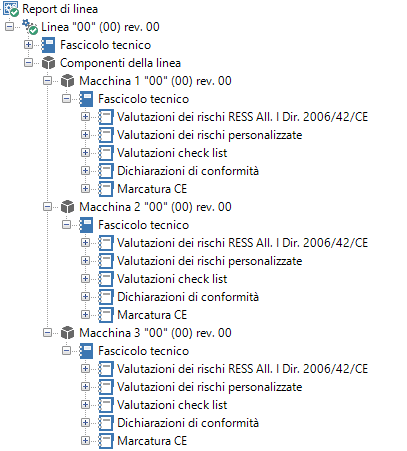The width and height of the screenshot is (407, 451).
Task: Expand the top-level Fascicolo tecnico node
Action: [x=29, y=45]
